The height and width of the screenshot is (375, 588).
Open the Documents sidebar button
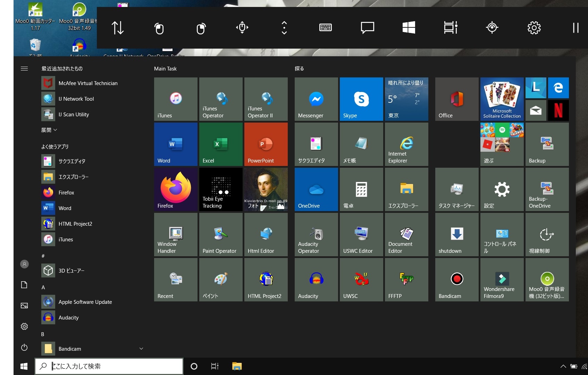click(x=24, y=285)
